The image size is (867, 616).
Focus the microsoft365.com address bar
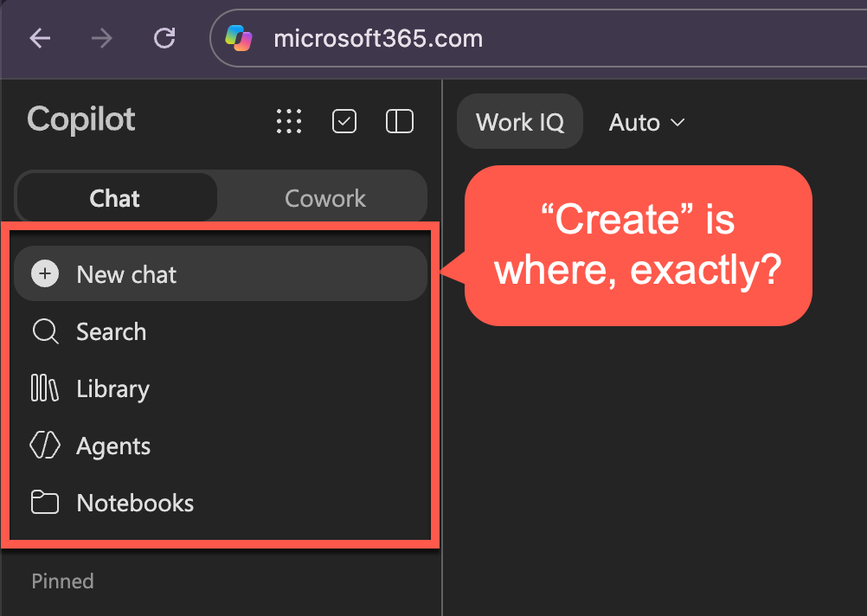pyautogui.click(x=538, y=38)
